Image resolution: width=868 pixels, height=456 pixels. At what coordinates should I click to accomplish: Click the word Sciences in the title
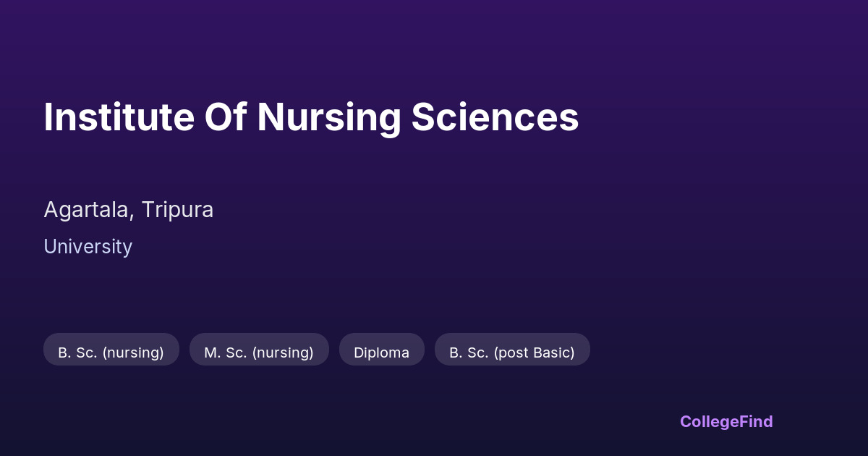point(495,117)
